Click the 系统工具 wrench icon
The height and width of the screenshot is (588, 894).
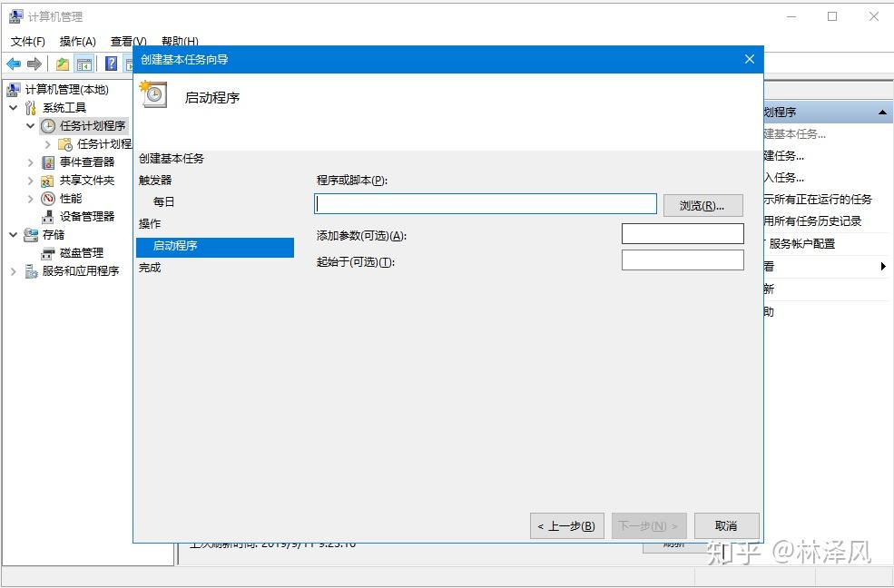[31, 108]
